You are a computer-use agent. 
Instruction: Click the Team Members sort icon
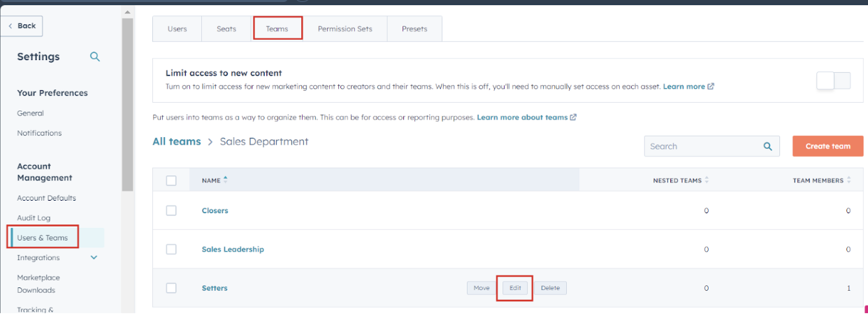pyautogui.click(x=849, y=180)
